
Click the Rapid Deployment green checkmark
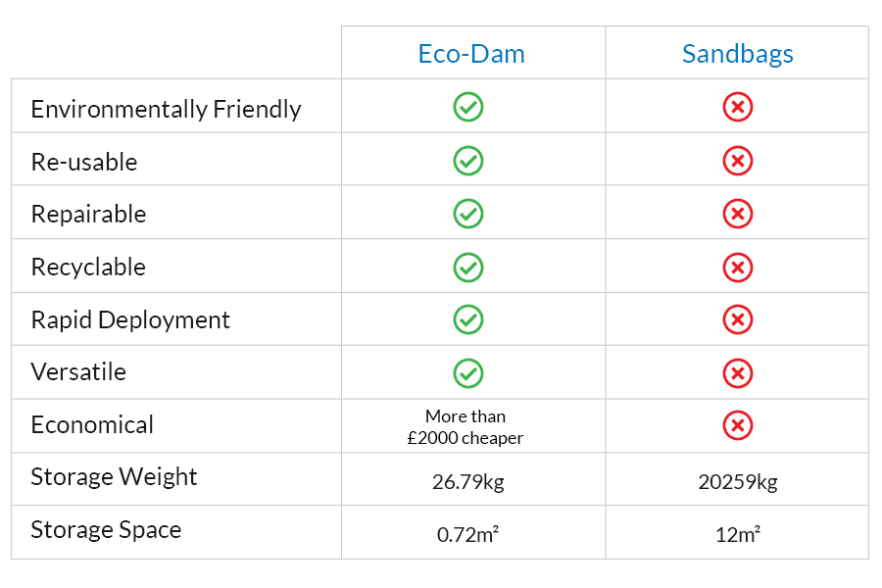pyautogui.click(x=468, y=318)
